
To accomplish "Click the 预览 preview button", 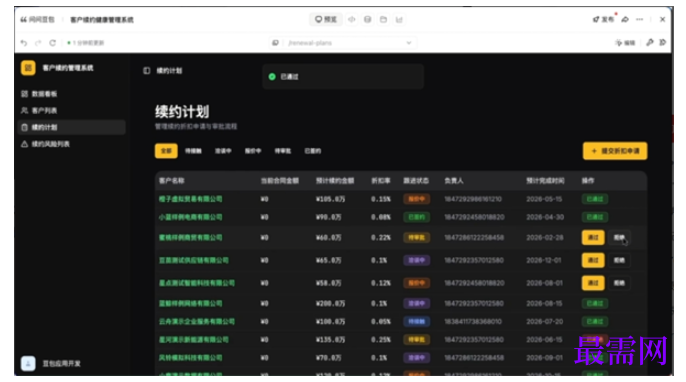I will (326, 19).
